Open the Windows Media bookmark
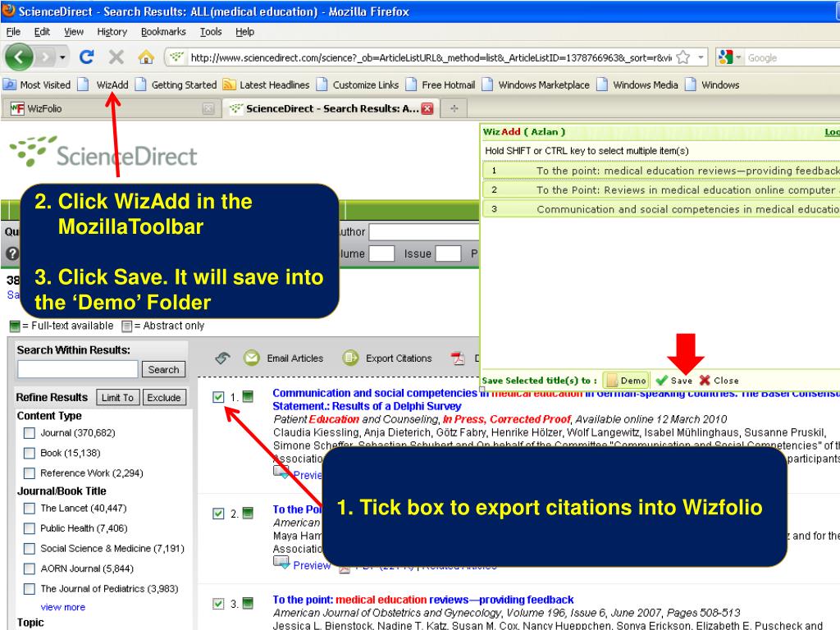The height and width of the screenshot is (630, 840). point(637,84)
